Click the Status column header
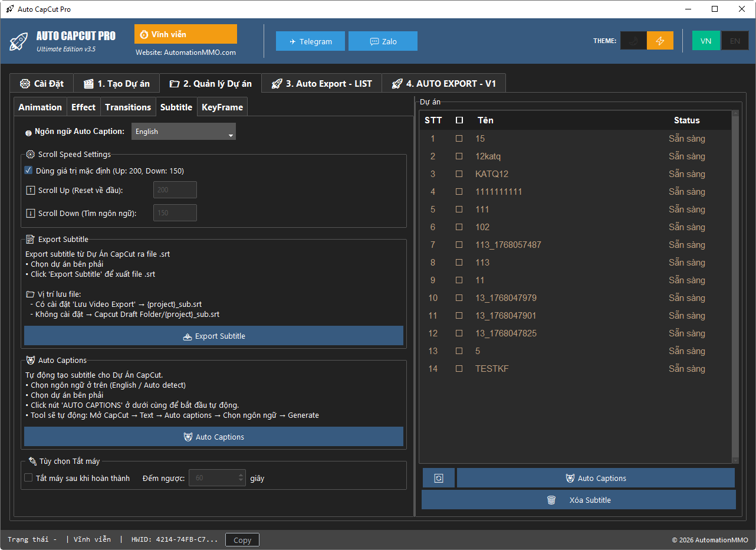Image resolution: width=756 pixels, height=550 pixels. (x=687, y=120)
